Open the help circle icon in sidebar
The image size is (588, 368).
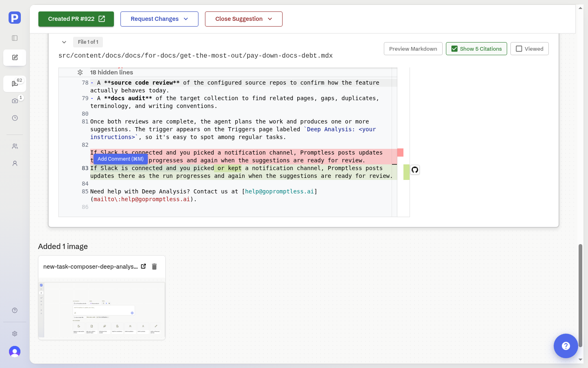[x=15, y=310]
